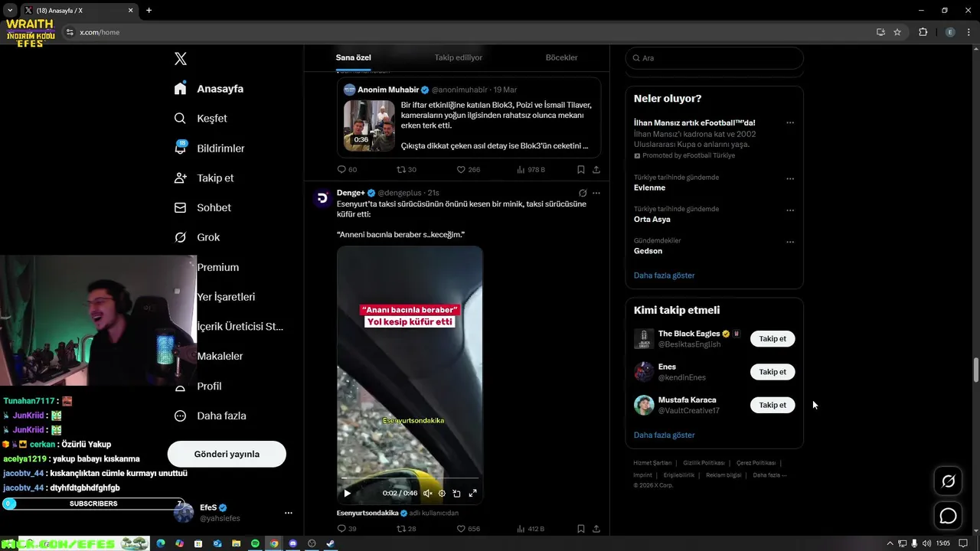Click the page vertical scrollbar thumb
The width and height of the screenshot is (980, 551).
coord(975,370)
